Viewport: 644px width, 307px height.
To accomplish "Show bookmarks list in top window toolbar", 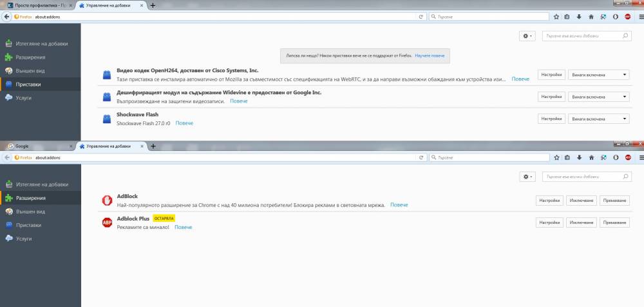I will point(567,17).
